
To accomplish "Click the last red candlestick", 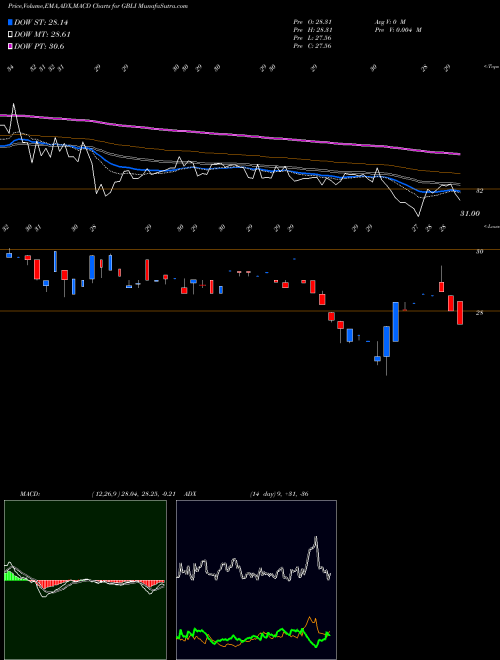I will click(x=460, y=313).
